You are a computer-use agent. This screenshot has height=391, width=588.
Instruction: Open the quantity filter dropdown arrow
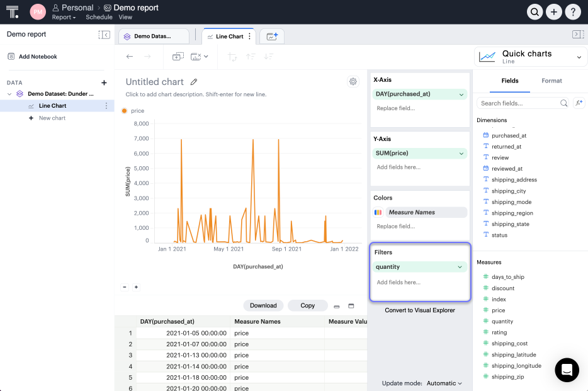(461, 267)
